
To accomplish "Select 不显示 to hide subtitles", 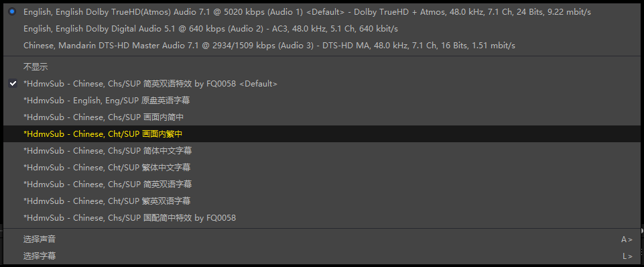I will pos(322,67).
